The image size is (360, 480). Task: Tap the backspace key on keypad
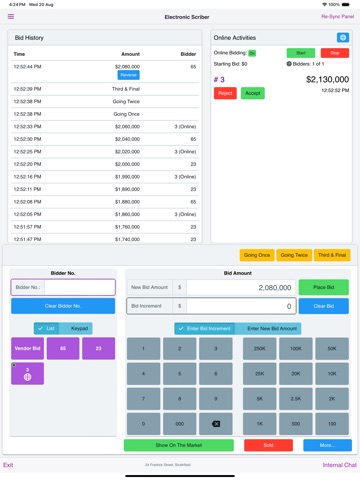[216, 424]
